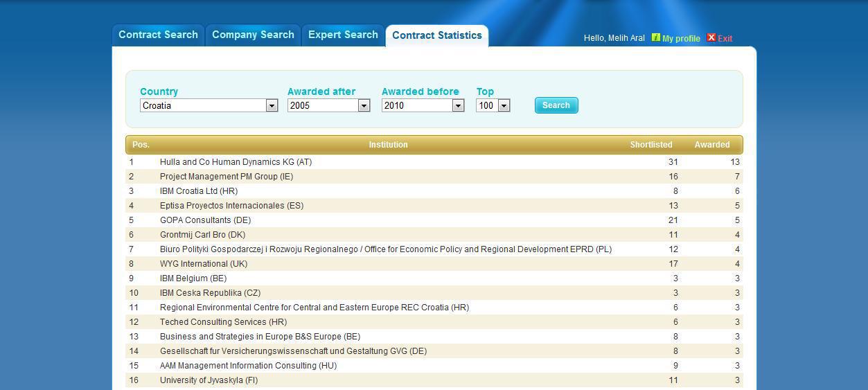Click shortlisted value 31 for Hulla
The width and height of the screenshot is (868, 390).
pyautogui.click(x=673, y=162)
